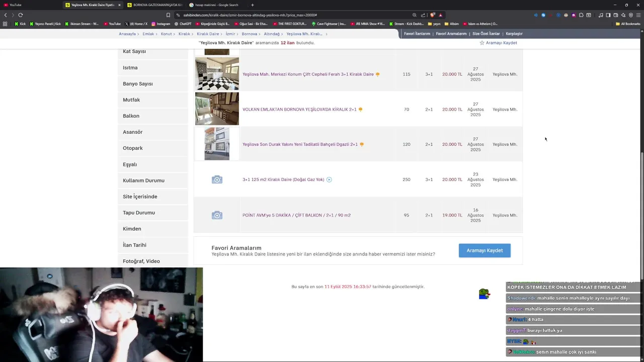Open Favori Aramalarım in the top menu

(x=451, y=34)
